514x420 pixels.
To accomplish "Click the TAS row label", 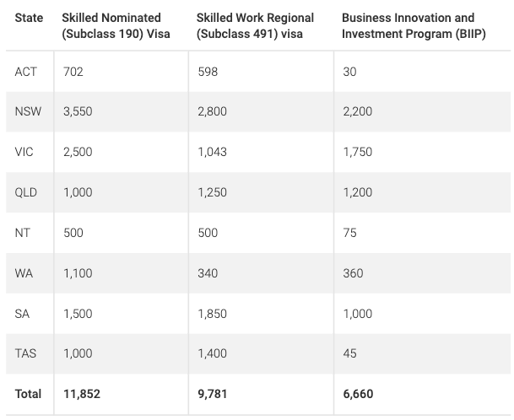I will (25, 353).
